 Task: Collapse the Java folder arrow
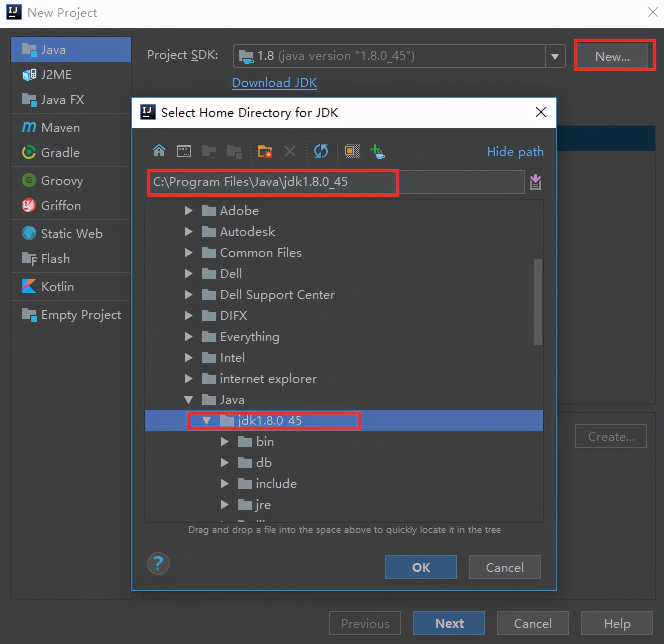188,399
